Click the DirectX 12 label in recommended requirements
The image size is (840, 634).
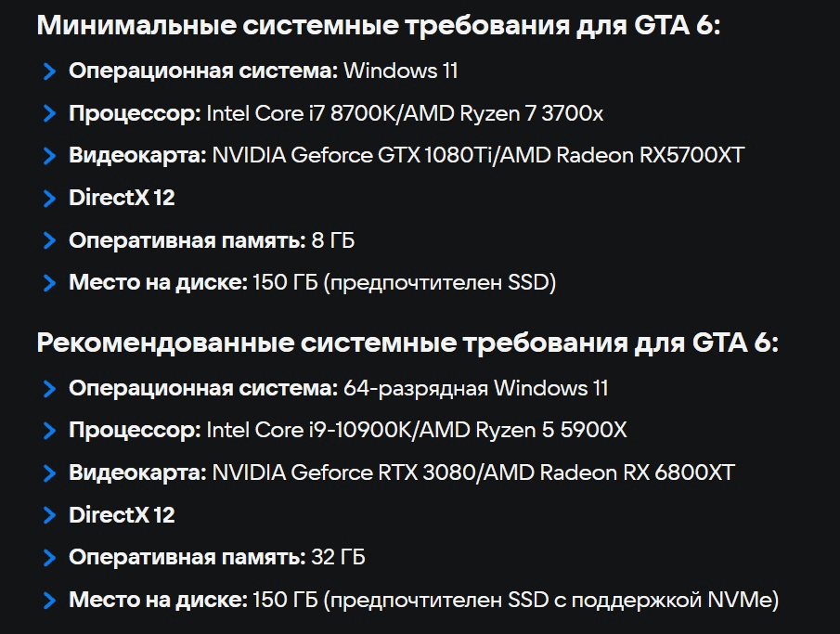click(x=122, y=515)
